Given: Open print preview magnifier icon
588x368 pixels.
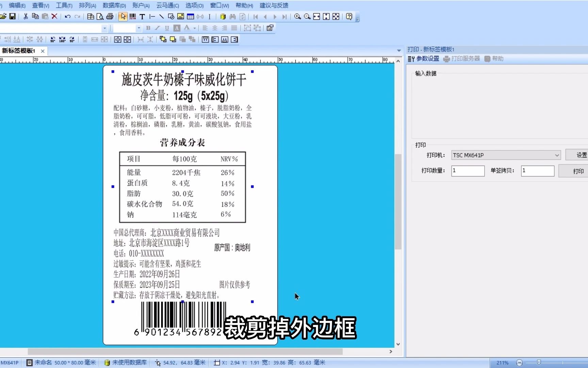Looking at the screenshot, I should [x=100, y=16].
